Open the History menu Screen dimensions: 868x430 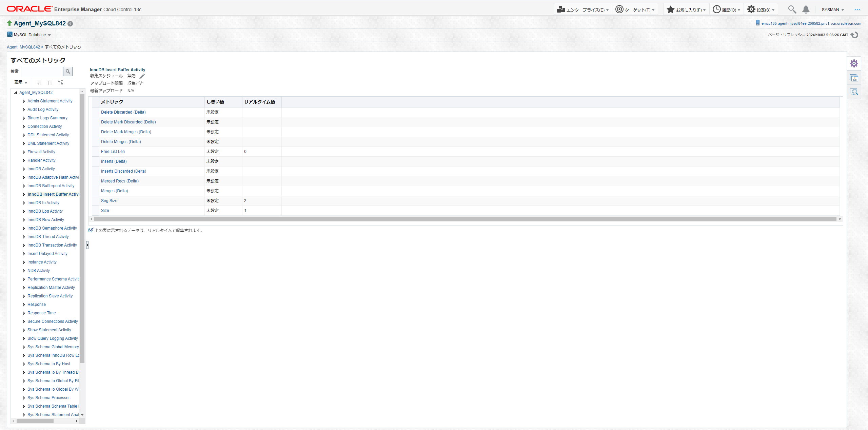[x=726, y=10]
